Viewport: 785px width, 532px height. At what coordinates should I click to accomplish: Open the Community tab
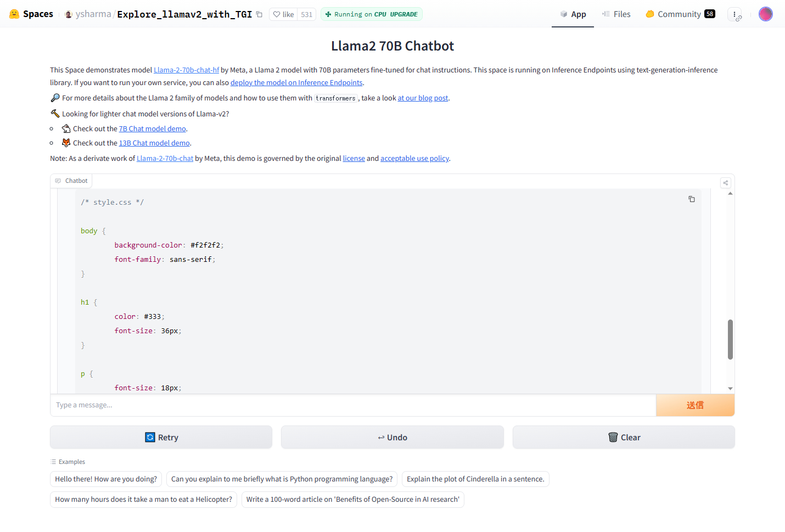pos(680,14)
